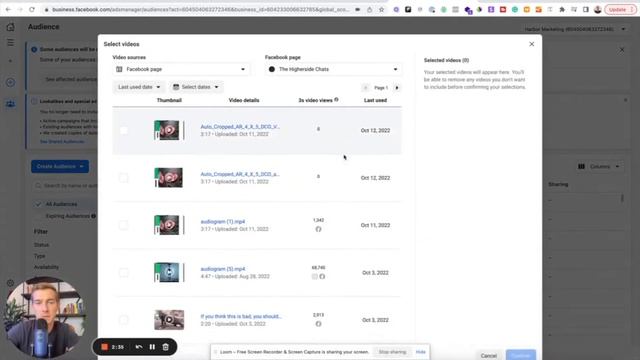Select All Audiences filter

point(61,204)
